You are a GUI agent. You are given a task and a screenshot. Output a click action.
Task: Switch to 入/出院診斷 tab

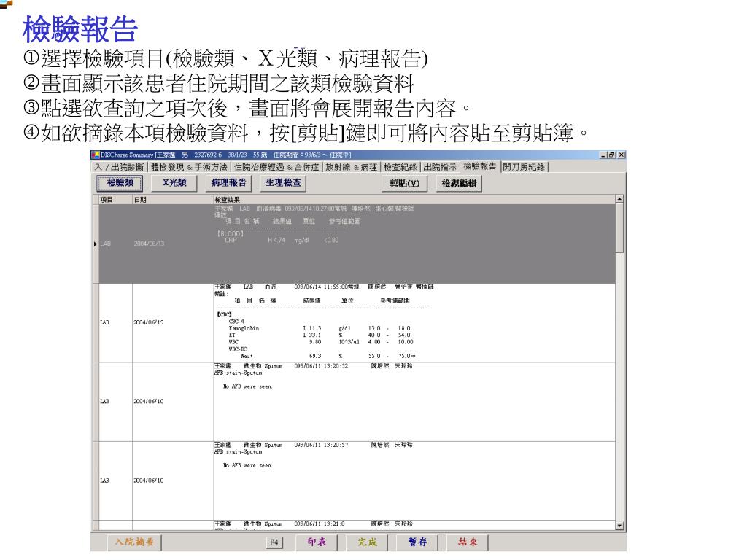pyautogui.click(x=119, y=167)
